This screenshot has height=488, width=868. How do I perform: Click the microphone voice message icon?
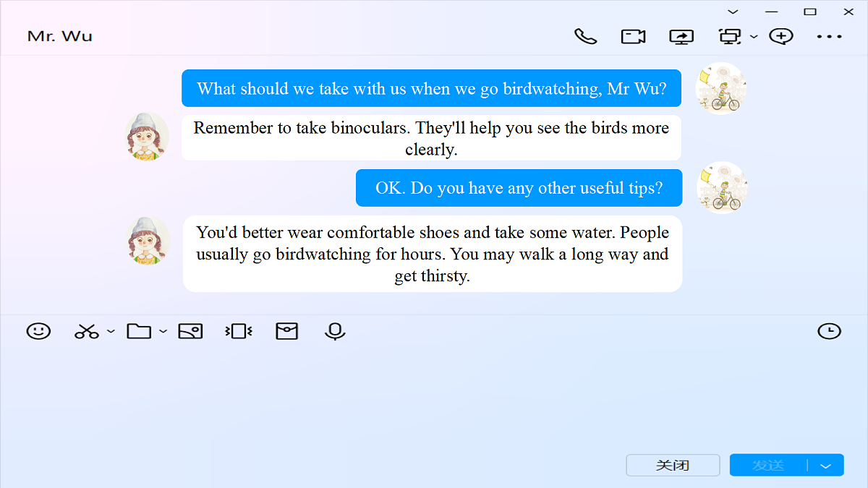[335, 332]
